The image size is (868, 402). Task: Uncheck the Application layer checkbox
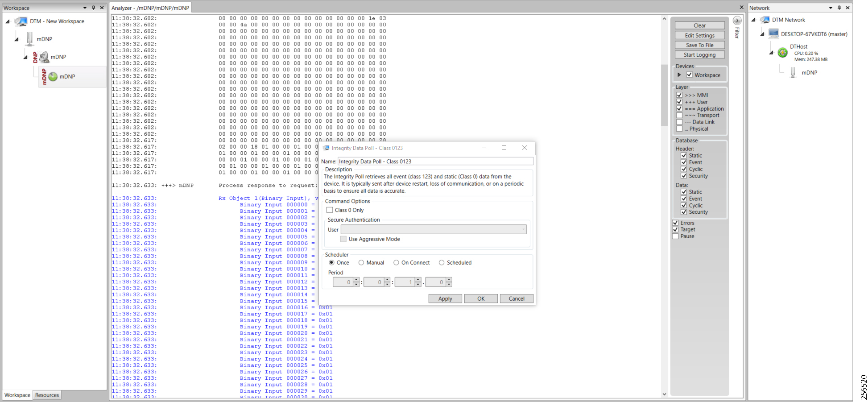679,108
